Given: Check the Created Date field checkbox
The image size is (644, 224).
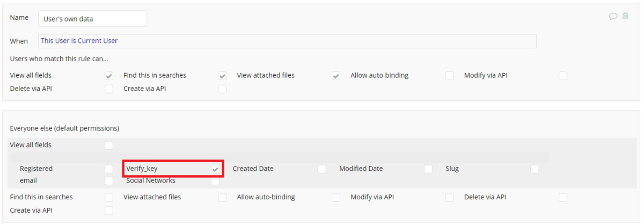Looking at the screenshot, I should [321, 169].
